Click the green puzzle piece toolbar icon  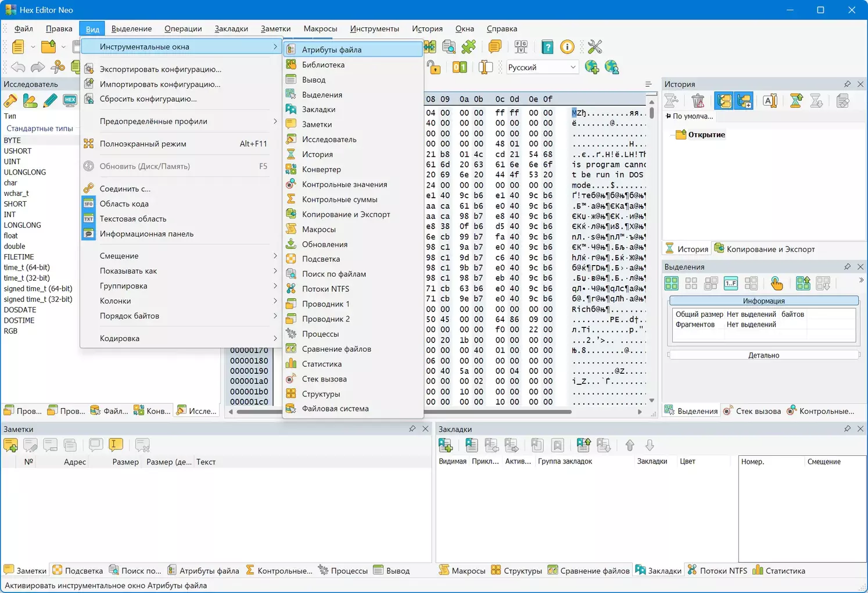click(468, 47)
